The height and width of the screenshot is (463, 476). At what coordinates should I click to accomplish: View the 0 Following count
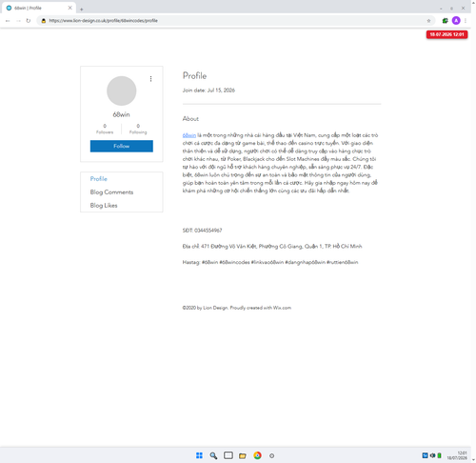pyautogui.click(x=138, y=129)
